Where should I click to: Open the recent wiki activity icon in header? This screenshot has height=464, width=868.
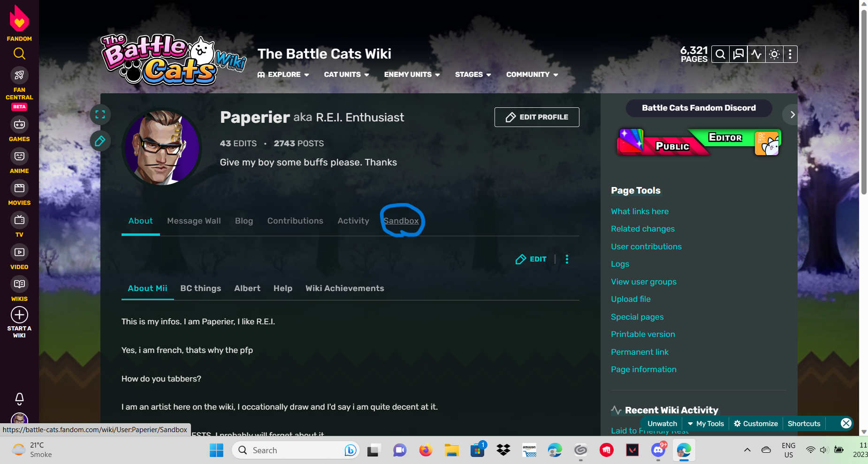click(756, 54)
